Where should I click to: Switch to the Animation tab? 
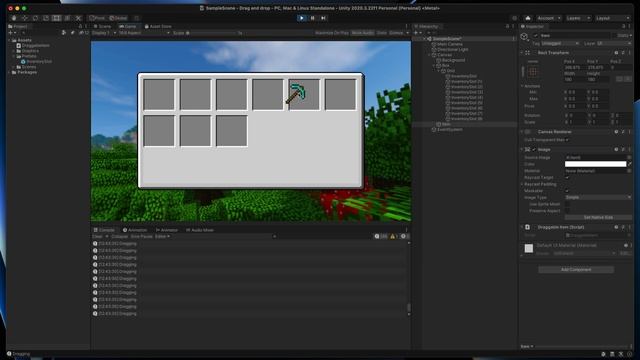click(135, 230)
